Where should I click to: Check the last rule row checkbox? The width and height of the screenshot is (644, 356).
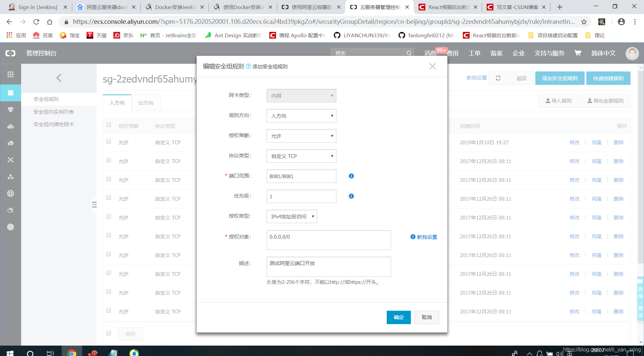[x=109, y=311]
